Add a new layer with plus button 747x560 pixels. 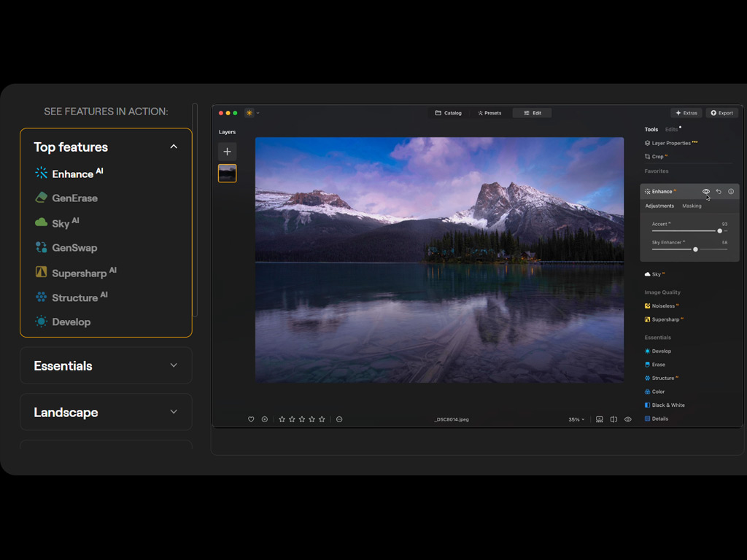click(x=227, y=152)
